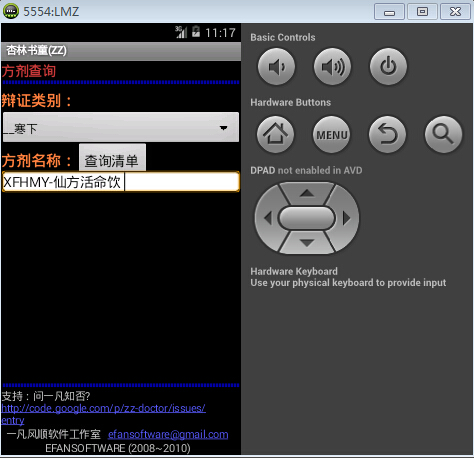The image size is (474, 458).
Task: Click the MENU hardware button
Action: (x=331, y=135)
